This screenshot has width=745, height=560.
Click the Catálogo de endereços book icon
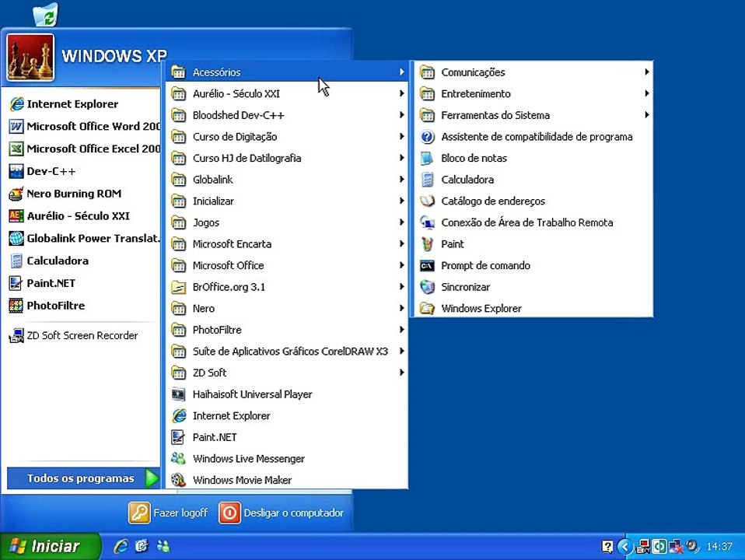[x=427, y=201]
